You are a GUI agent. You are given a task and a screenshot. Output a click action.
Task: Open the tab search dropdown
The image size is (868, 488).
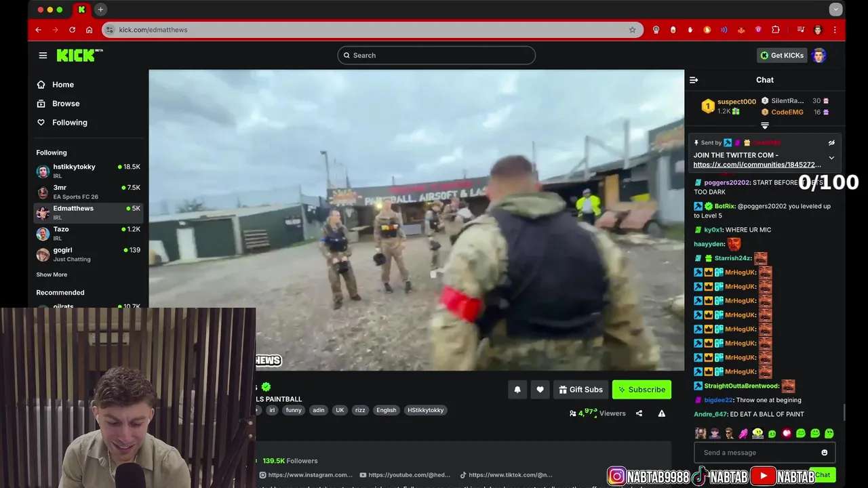click(x=835, y=9)
